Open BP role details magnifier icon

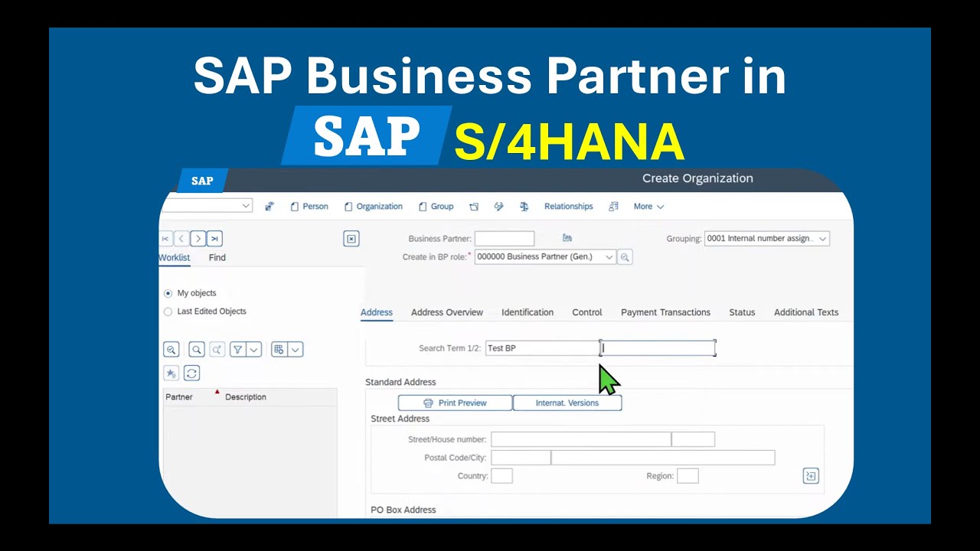pos(625,257)
